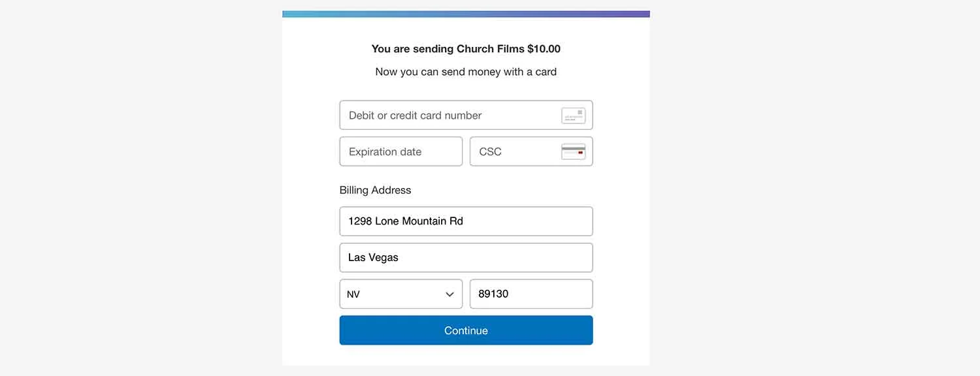Screen dimensions: 980x376
Task: Submit the form with Continue button
Action: click(466, 330)
